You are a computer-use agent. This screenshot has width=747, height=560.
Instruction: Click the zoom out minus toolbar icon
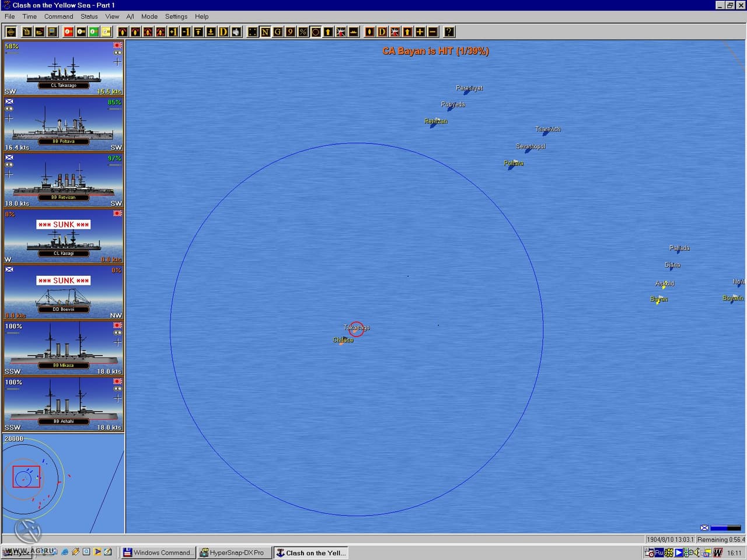click(433, 32)
